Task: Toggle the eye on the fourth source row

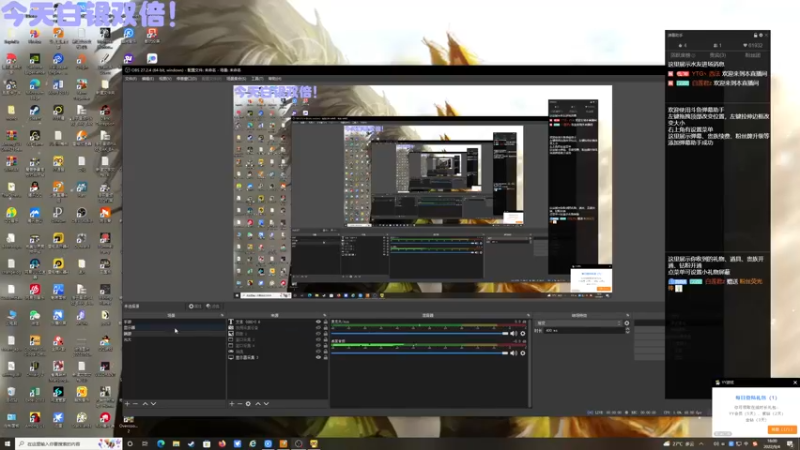Action: point(318,340)
